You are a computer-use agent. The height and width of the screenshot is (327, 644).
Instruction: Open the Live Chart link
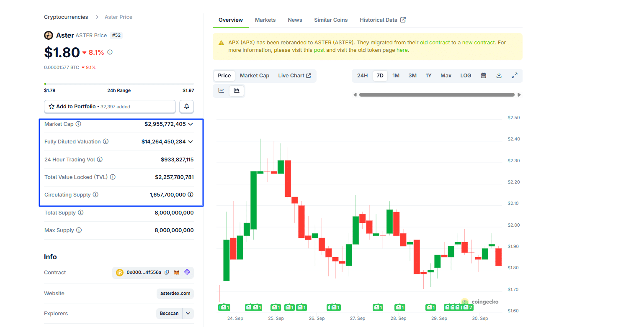click(x=294, y=76)
